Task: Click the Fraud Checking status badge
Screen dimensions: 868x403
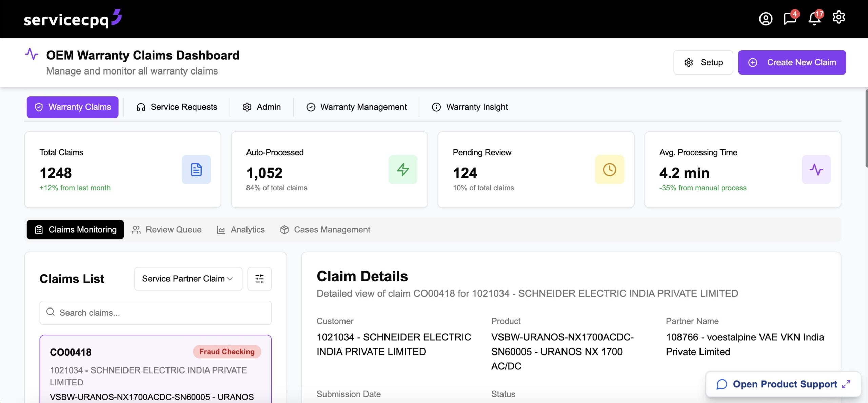Action: pos(227,352)
